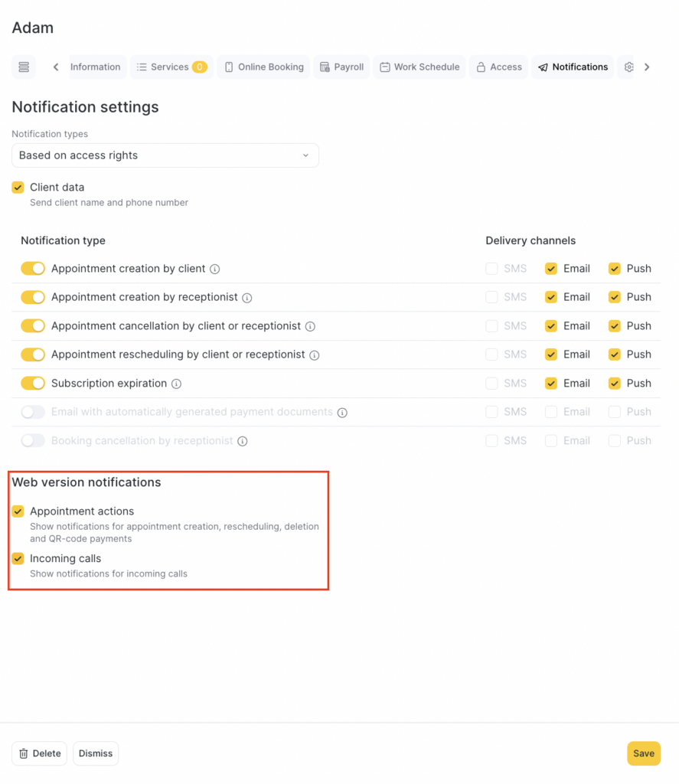Click the gear icon tab after Notifications
This screenshot has height=784, width=679.
click(x=628, y=67)
